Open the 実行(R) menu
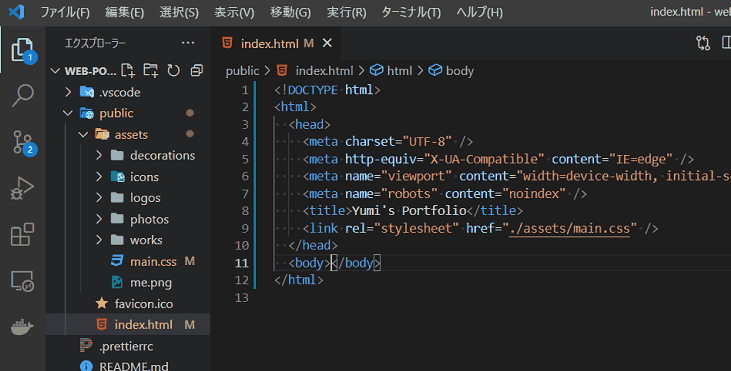The width and height of the screenshot is (731, 371). [346, 12]
